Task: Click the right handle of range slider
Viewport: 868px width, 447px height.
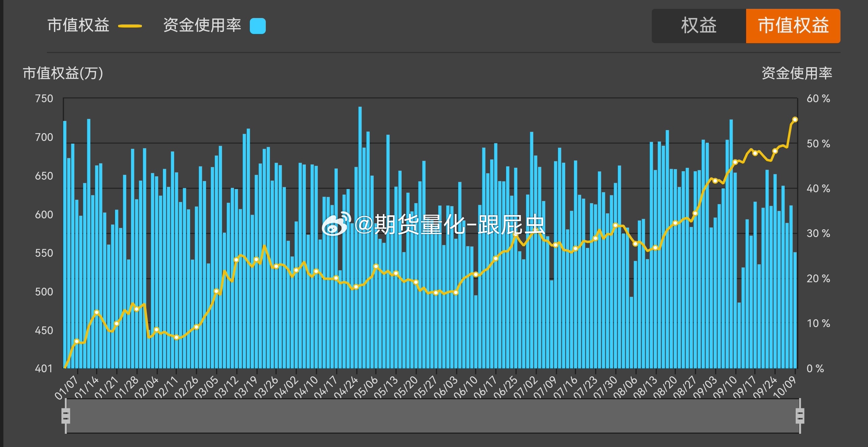Action: 800,415
